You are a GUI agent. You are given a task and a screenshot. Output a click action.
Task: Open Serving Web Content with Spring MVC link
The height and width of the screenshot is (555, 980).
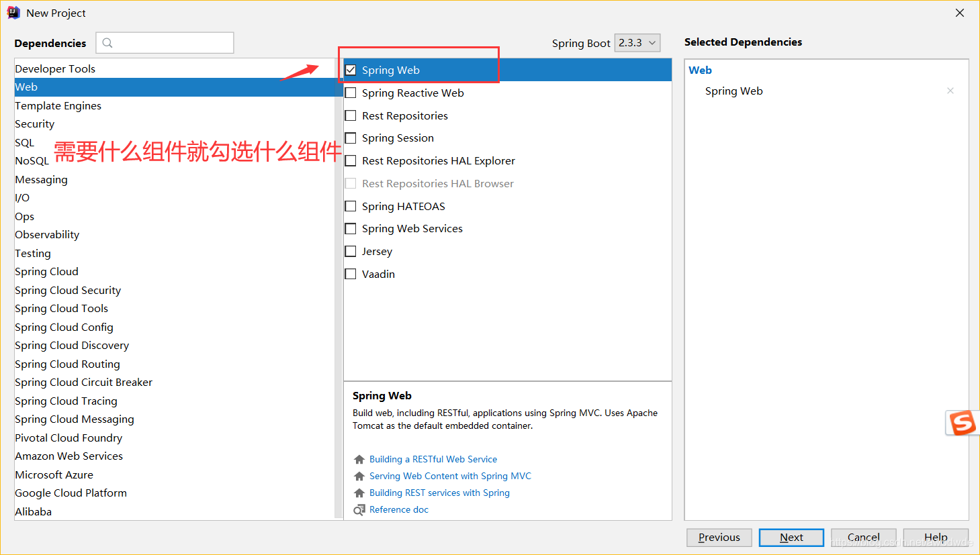(450, 476)
